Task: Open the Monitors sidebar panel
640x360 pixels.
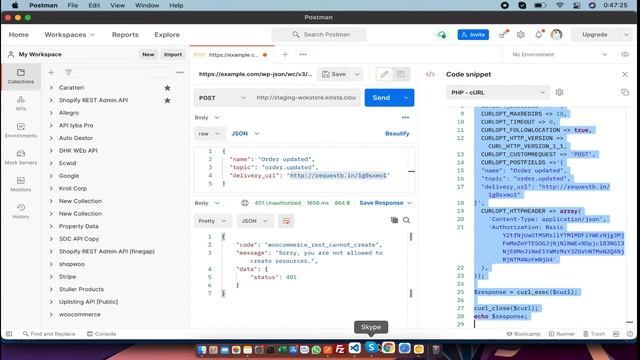Action: (21, 184)
